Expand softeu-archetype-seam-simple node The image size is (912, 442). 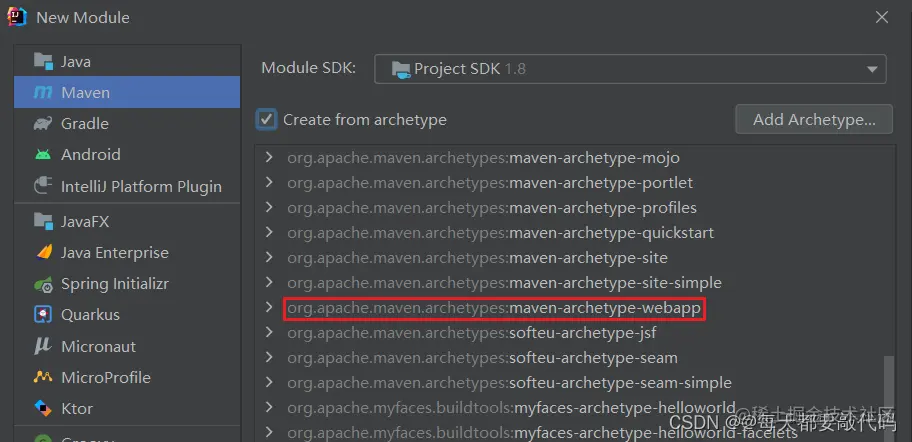[268, 382]
